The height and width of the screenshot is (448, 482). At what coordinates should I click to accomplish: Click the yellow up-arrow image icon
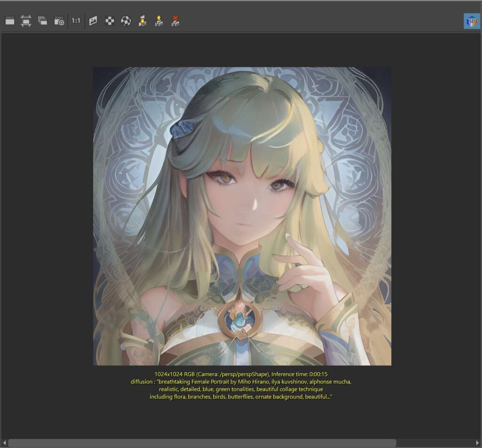coord(159,21)
